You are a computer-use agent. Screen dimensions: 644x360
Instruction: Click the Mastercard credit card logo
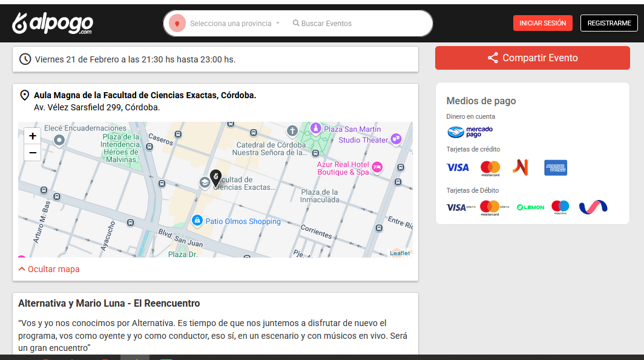coord(490,168)
